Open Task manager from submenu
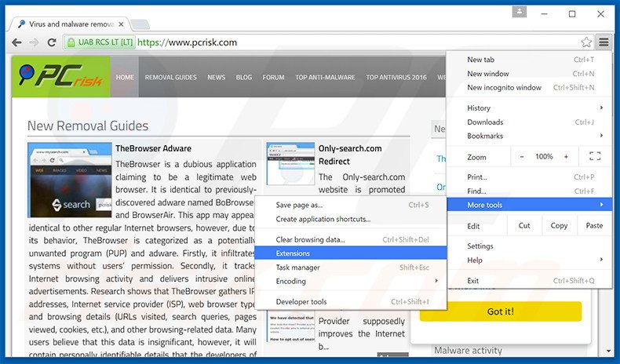Image resolution: width=620 pixels, height=364 pixels. pos(351,268)
